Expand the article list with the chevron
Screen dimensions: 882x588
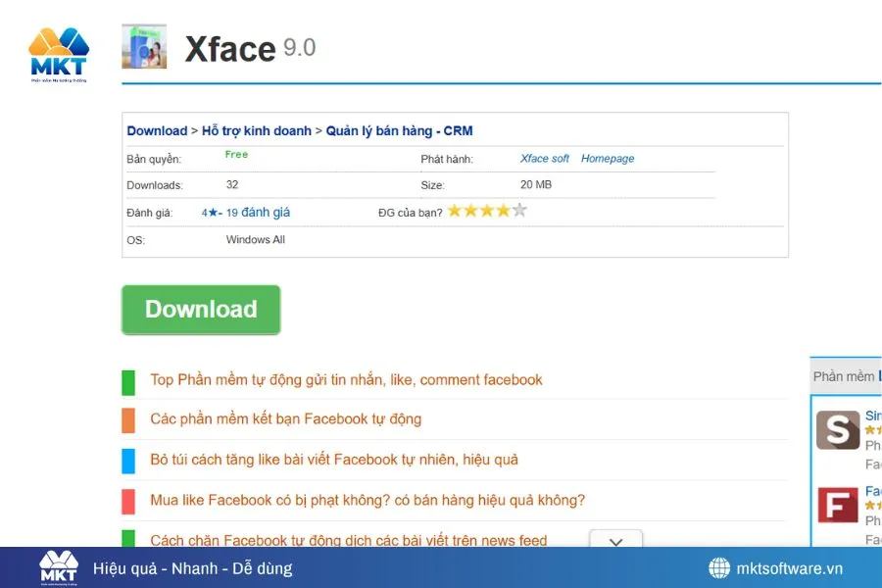click(615, 540)
